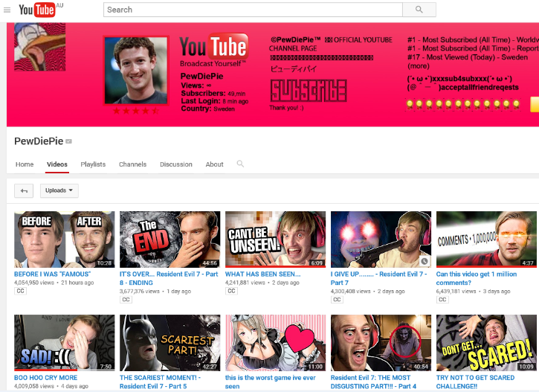Screen dimensions: 539x392
Task: Click the star rating under the banner profile photo
Action: tap(136, 111)
